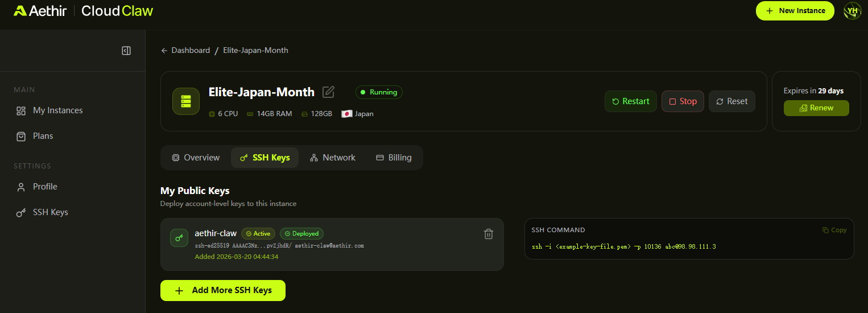Open the YH user avatar menu
The width and height of the screenshot is (868, 313).
click(852, 10)
